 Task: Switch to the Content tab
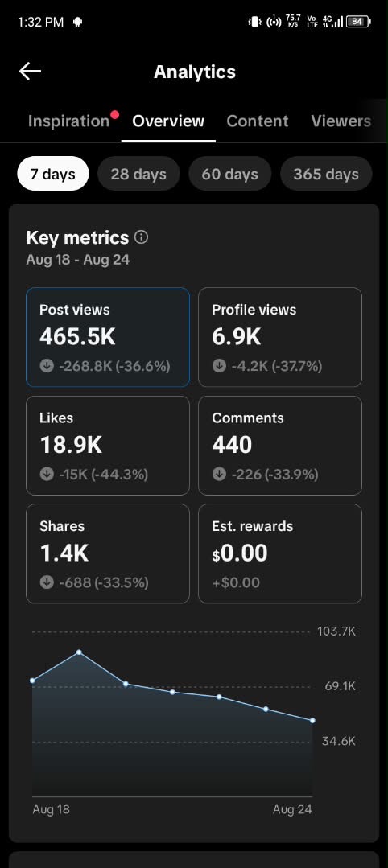[257, 121]
